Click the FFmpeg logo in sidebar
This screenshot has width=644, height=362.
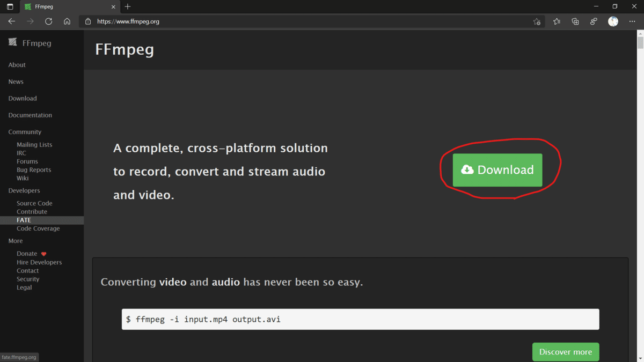click(30, 43)
